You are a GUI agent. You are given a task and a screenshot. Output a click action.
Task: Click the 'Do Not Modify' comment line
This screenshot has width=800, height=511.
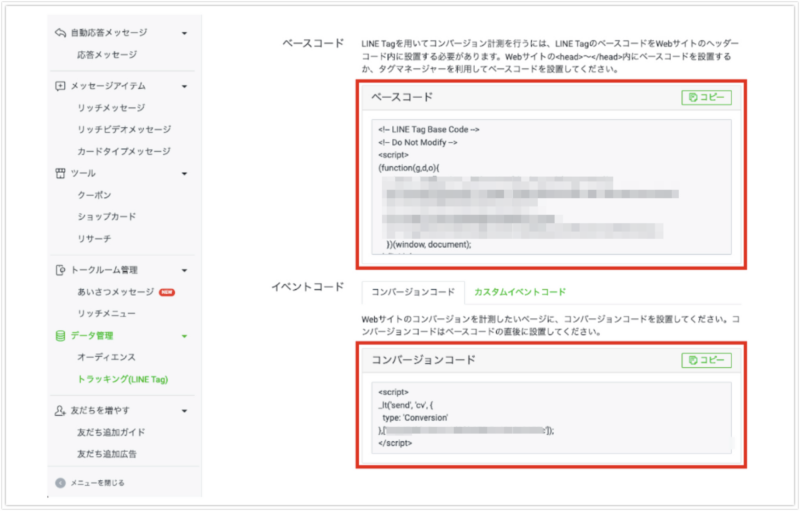click(x=417, y=142)
